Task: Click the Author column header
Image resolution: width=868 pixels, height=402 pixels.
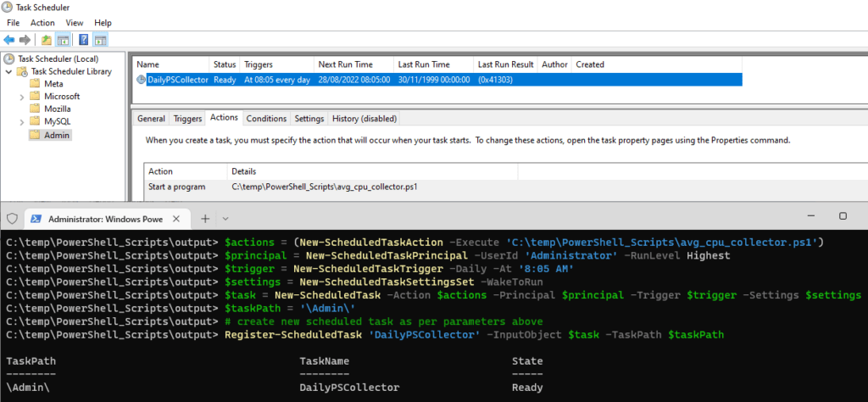Action: (554, 64)
